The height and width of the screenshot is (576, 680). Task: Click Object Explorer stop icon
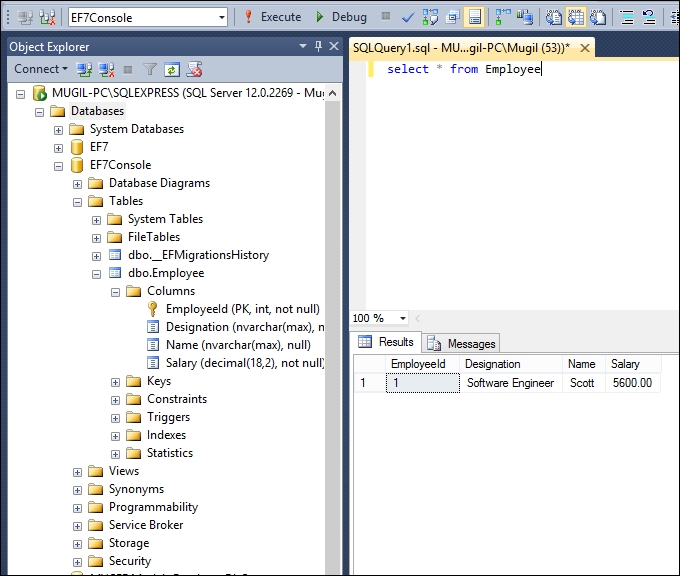click(x=128, y=69)
